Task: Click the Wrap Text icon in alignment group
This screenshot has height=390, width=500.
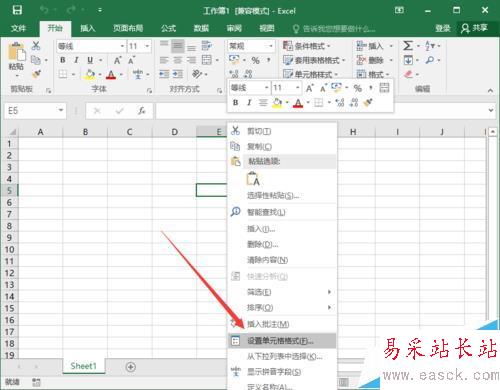Action: 207,46
